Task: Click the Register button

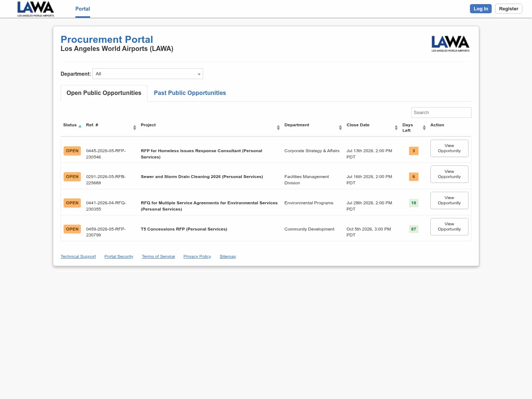Action: point(509,9)
